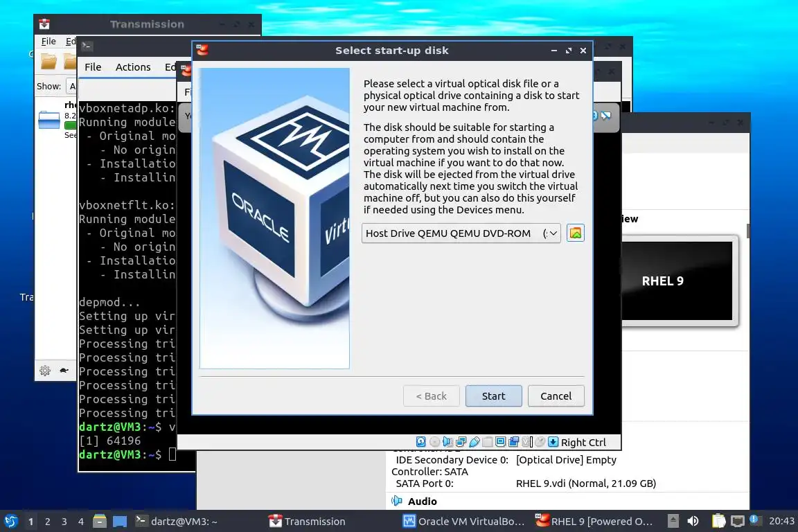Click the terminal icon in terminal title bar
798x532 pixels.
point(87,46)
